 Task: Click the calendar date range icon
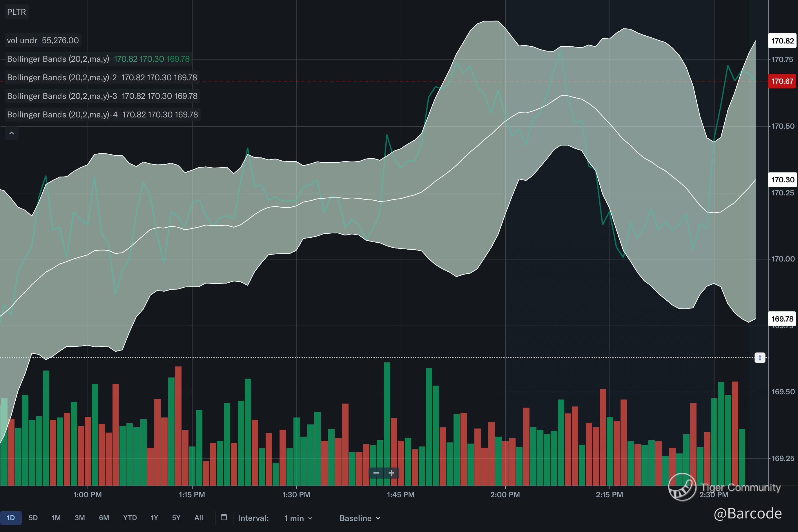[x=224, y=518]
